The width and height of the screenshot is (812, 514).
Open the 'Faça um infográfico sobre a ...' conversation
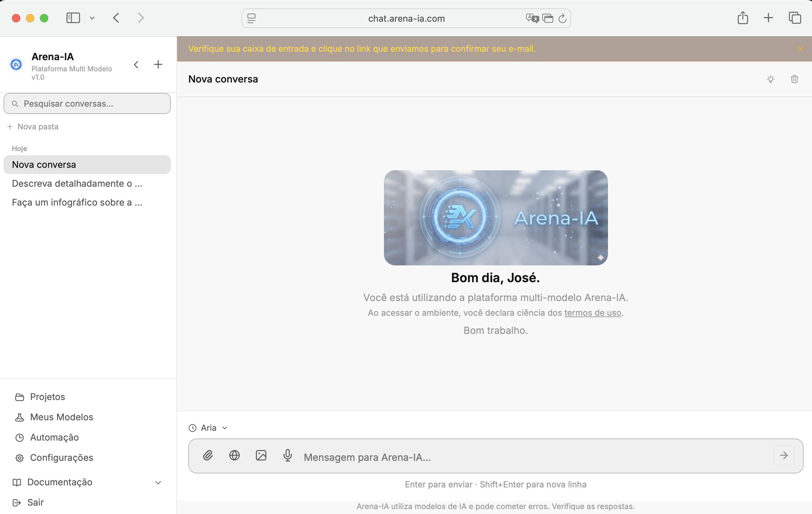pos(87,202)
